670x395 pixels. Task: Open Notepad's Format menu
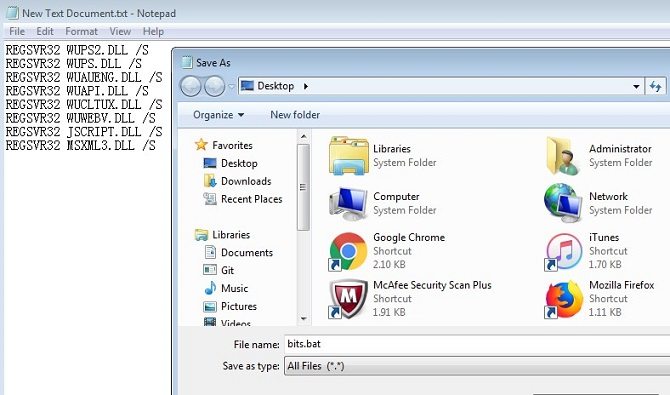[81, 31]
